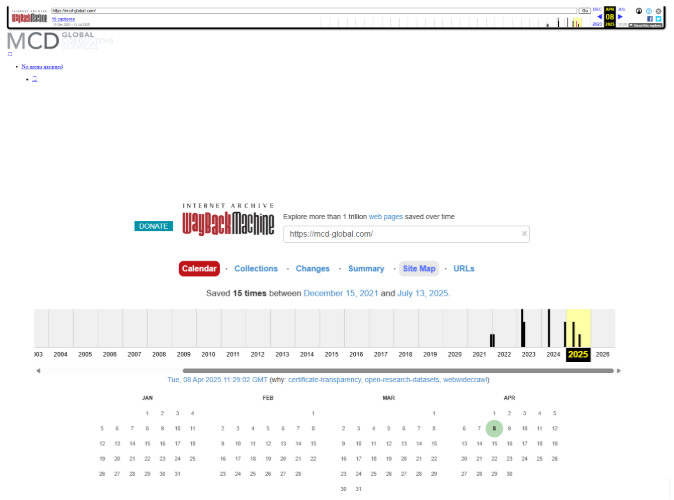The image size is (674, 500).
Task: Expand the About this capture dropdown
Action: click(645, 25)
